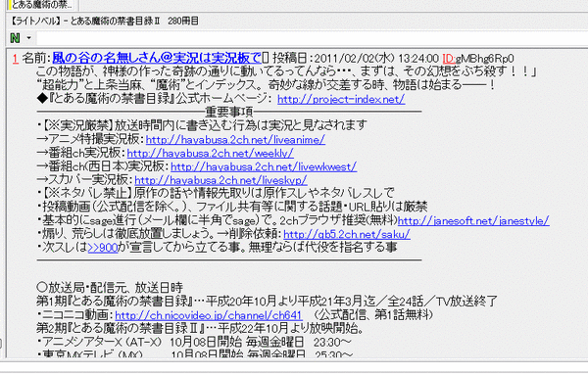Click the post date 2011/02/02(水) 13:24:00
Image resolution: width=588 pixels, height=374 pixels.
[x=375, y=59]
